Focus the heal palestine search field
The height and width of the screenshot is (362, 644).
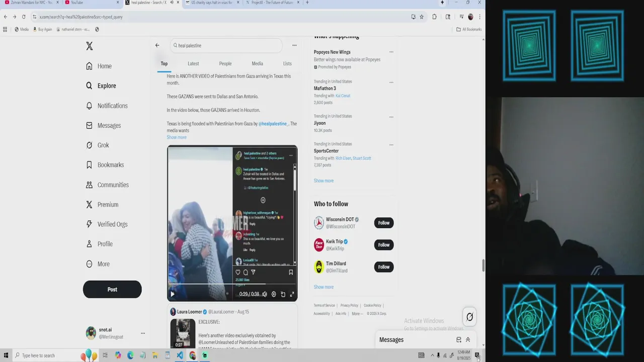pyautogui.click(x=226, y=45)
